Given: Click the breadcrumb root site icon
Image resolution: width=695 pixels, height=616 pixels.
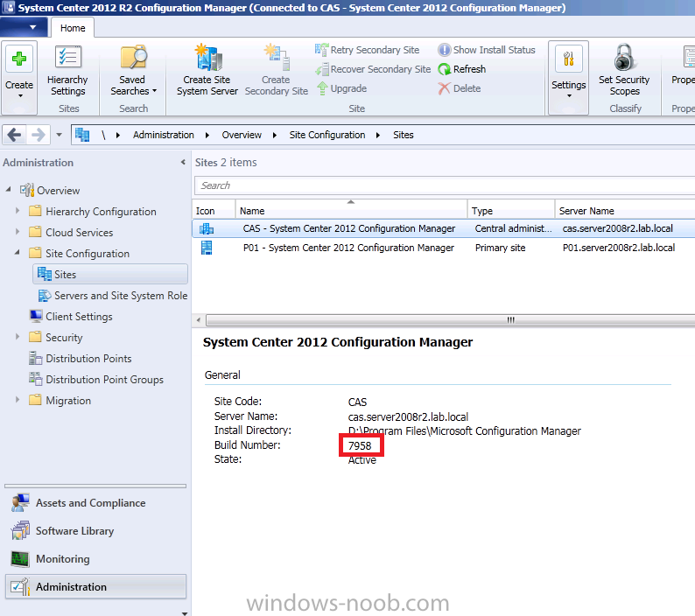Looking at the screenshot, I should click(x=82, y=135).
